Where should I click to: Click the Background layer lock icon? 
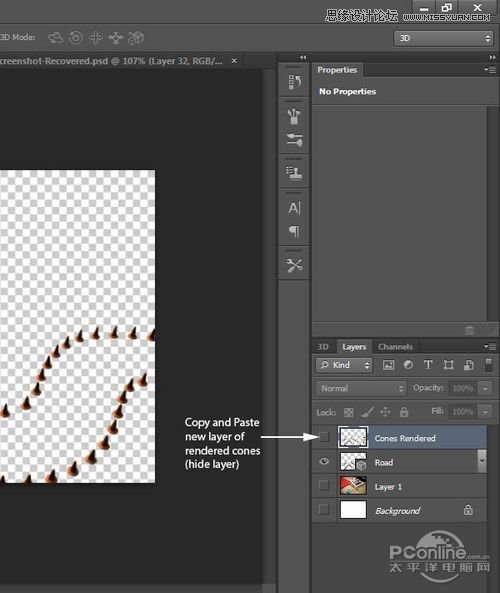pyautogui.click(x=468, y=510)
